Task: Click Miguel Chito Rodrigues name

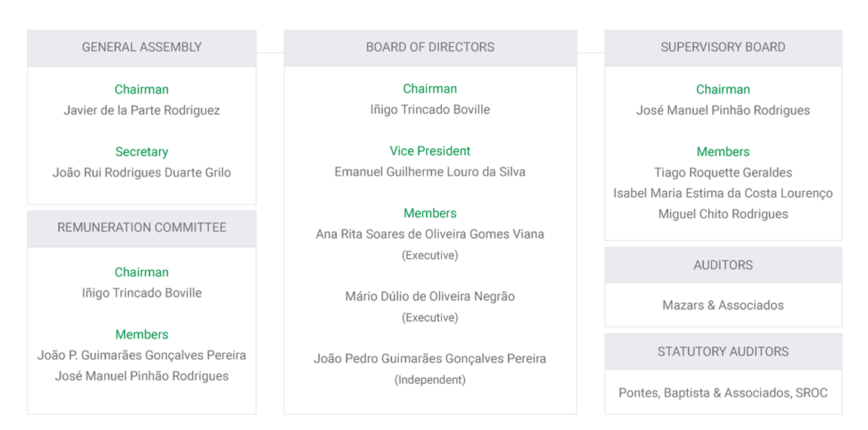Action: tap(723, 214)
